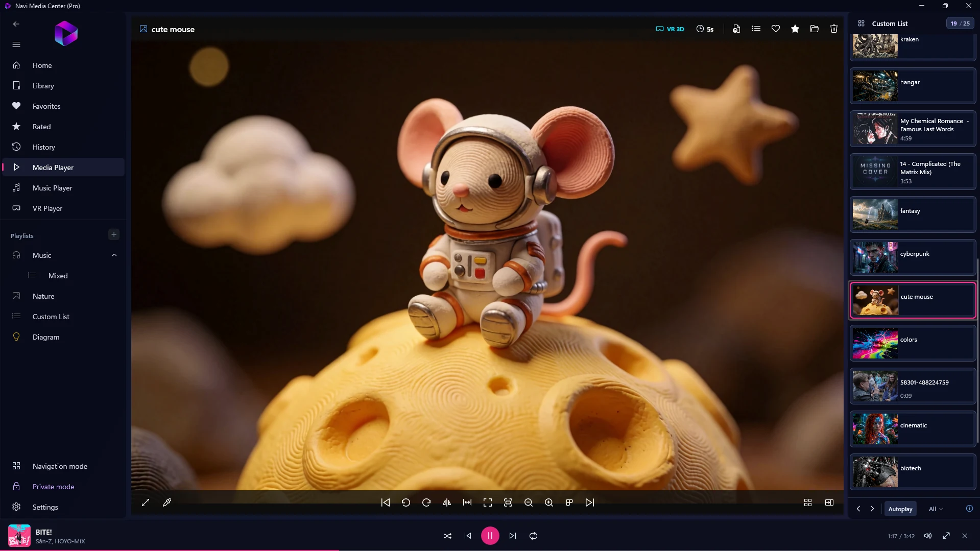Open the Mixed playlist

(x=63, y=276)
